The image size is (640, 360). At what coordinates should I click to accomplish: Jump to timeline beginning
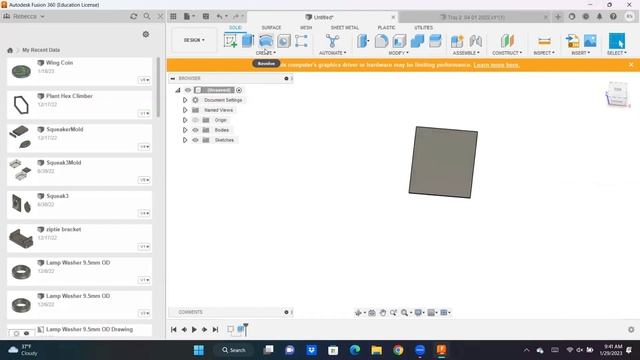click(173, 329)
